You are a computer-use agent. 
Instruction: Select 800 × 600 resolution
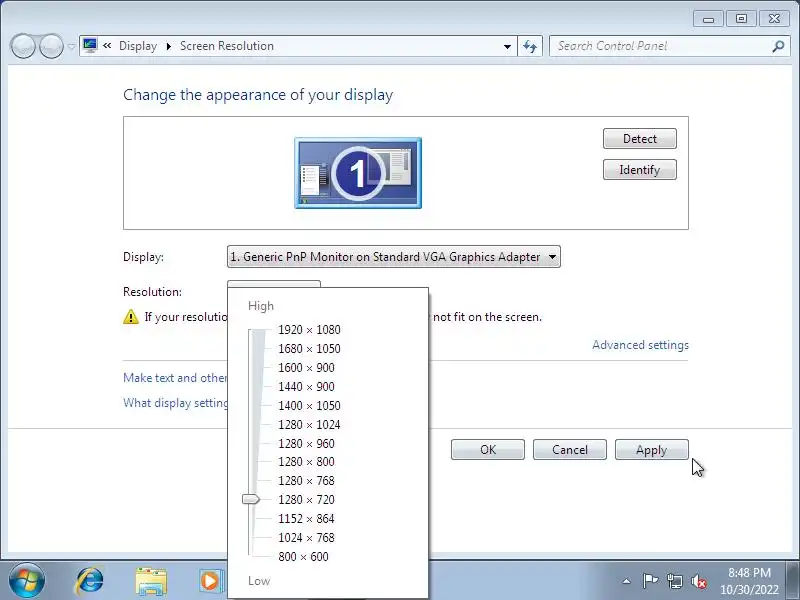click(x=303, y=557)
